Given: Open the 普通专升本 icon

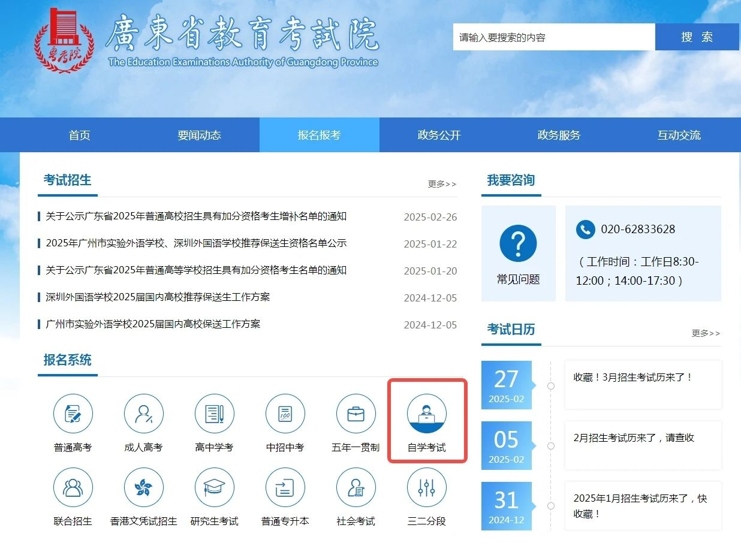Looking at the screenshot, I should pos(285,487).
